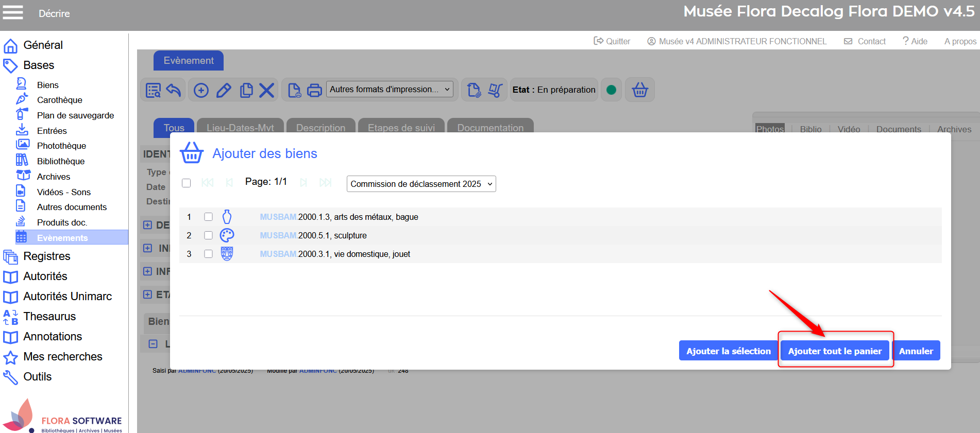Image resolution: width=980 pixels, height=433 pixels.
Task: Click the printer icon
Action: (314, 91)
